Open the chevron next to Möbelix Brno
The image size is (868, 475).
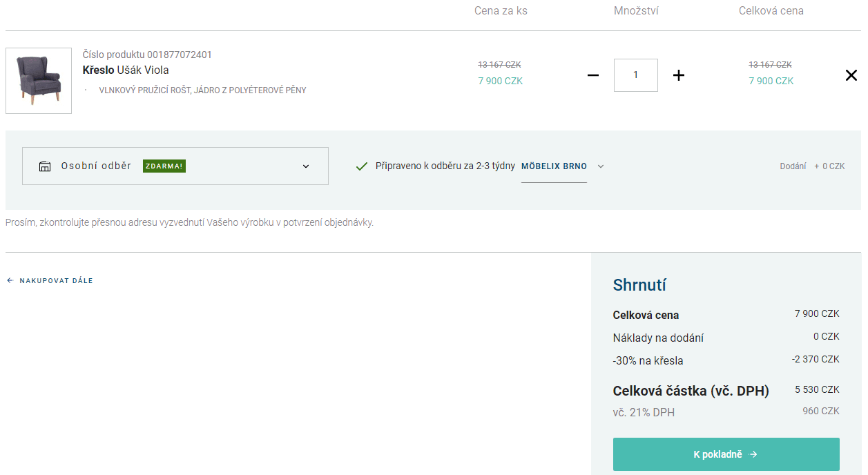click(x=601, y=166)
